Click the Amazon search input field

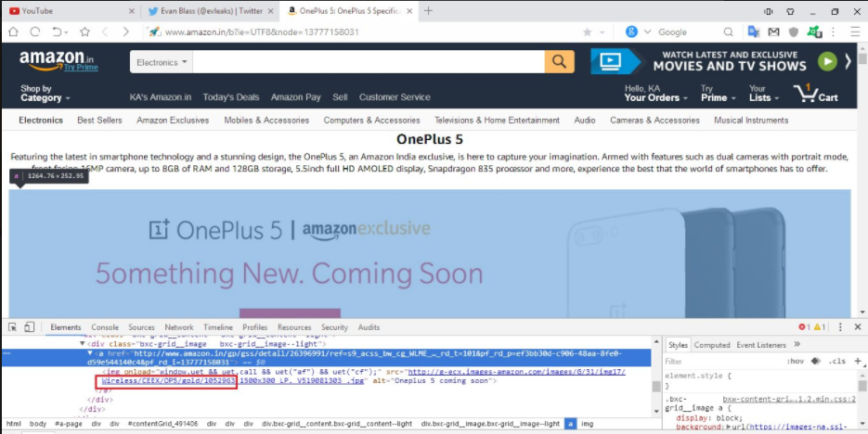coord(369,62)
